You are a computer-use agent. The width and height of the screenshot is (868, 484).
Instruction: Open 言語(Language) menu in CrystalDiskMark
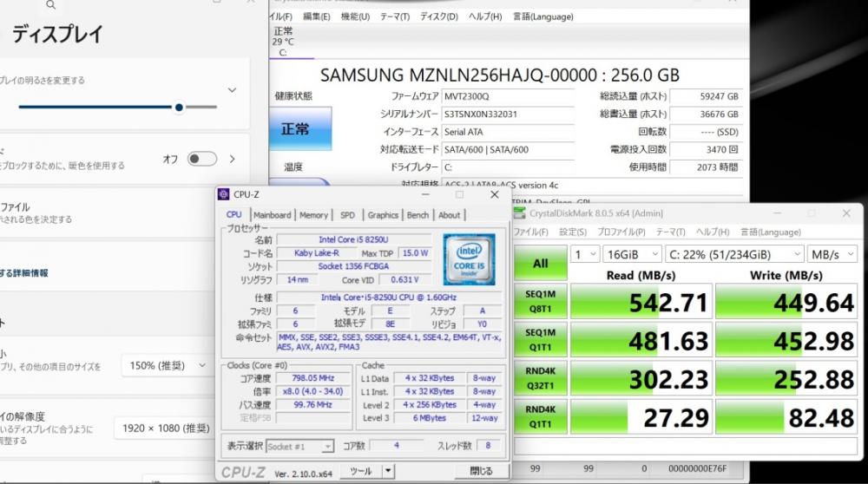[771, 232]
